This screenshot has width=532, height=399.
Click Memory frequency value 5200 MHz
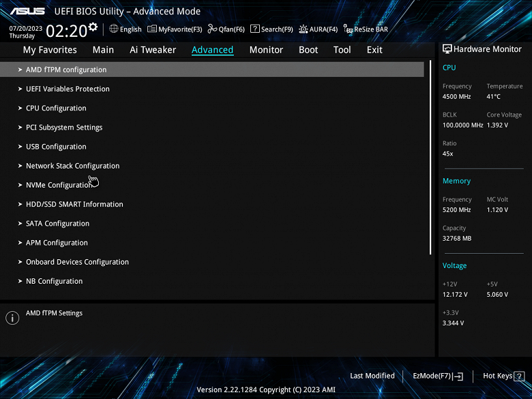point(456,210)
